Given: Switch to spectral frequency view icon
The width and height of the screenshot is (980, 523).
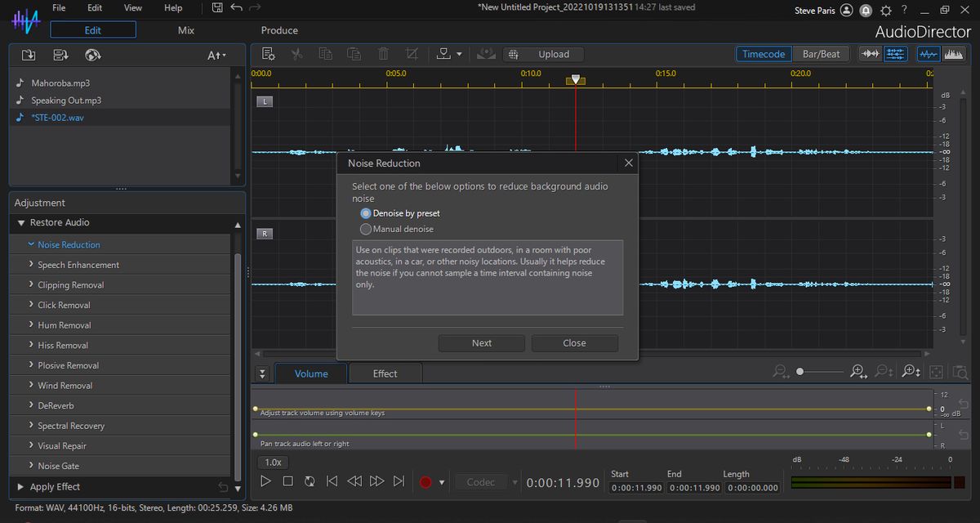Looking at the screenshot, I should 953,54.
